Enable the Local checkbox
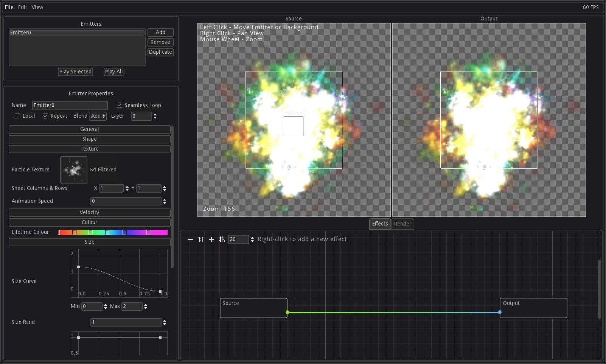This screenshot has width=606, height=364. (17, 116)
